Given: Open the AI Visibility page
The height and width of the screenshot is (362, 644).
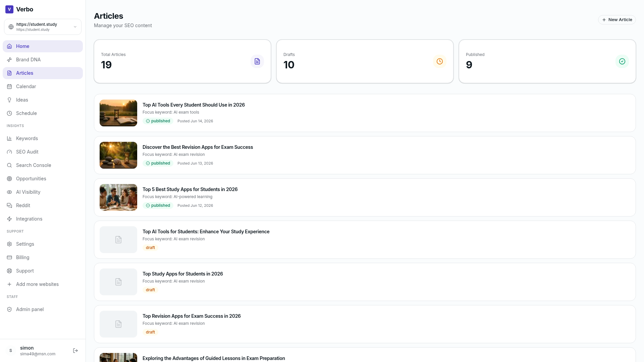Looking at the screenshot, I should point(43,192).
